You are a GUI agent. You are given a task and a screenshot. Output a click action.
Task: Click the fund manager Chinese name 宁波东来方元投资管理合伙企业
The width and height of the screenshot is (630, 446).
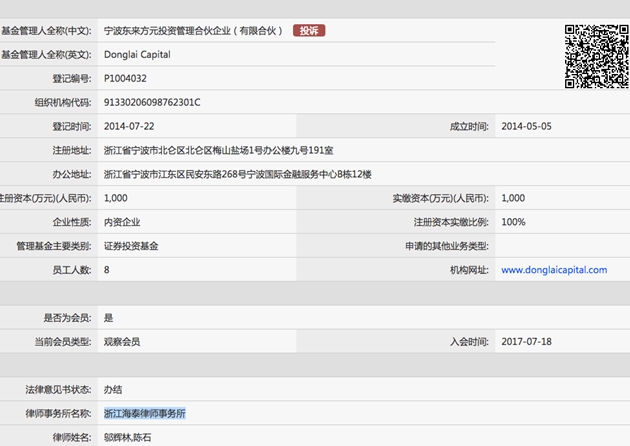point(194,31)
